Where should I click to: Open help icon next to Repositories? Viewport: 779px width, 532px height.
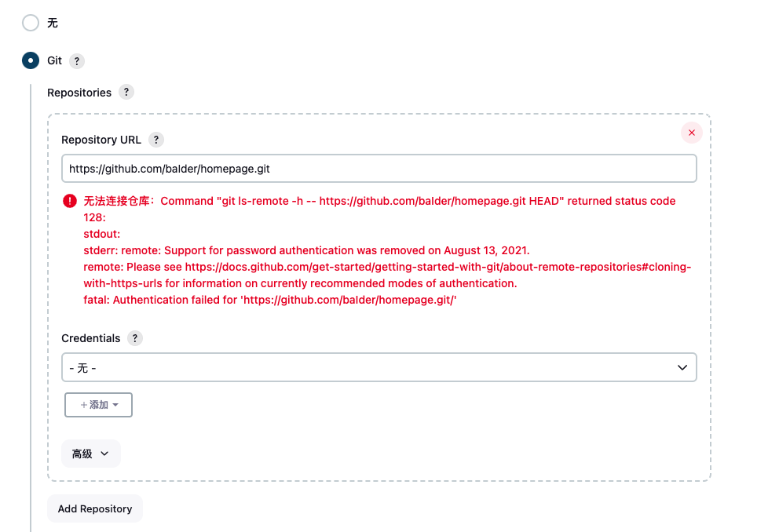(x=126, y=93)
